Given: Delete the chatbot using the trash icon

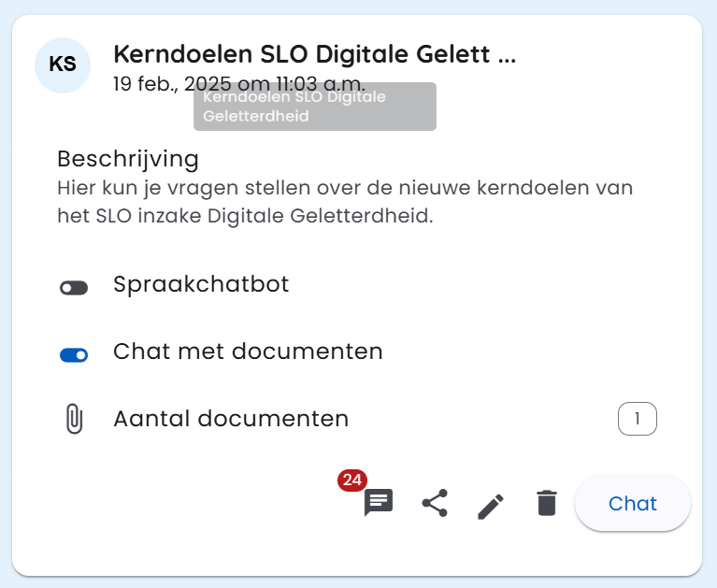Looking at the screenshot, I should tap(547, 504).
